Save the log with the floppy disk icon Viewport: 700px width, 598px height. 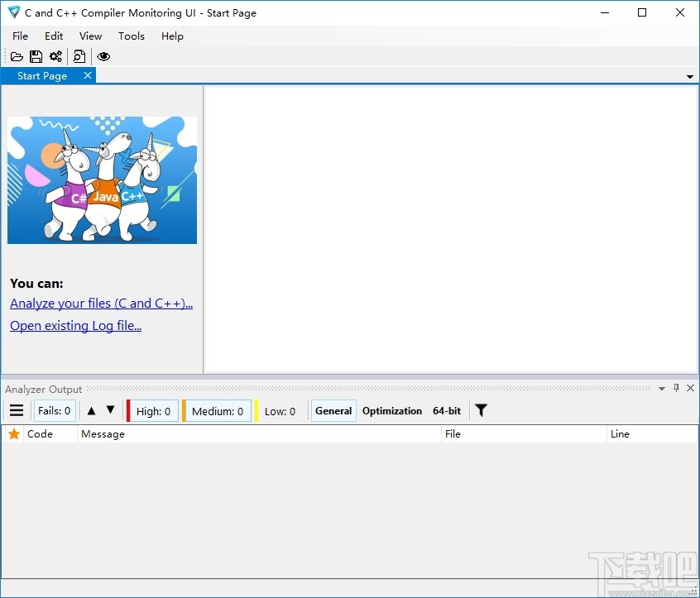[36, 57]
